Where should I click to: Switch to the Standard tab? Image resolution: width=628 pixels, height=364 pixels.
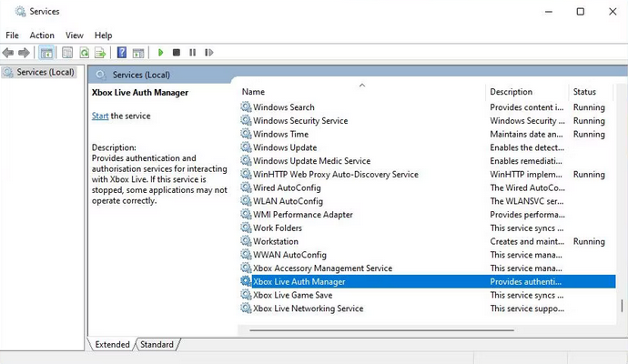tap(157, 344)
